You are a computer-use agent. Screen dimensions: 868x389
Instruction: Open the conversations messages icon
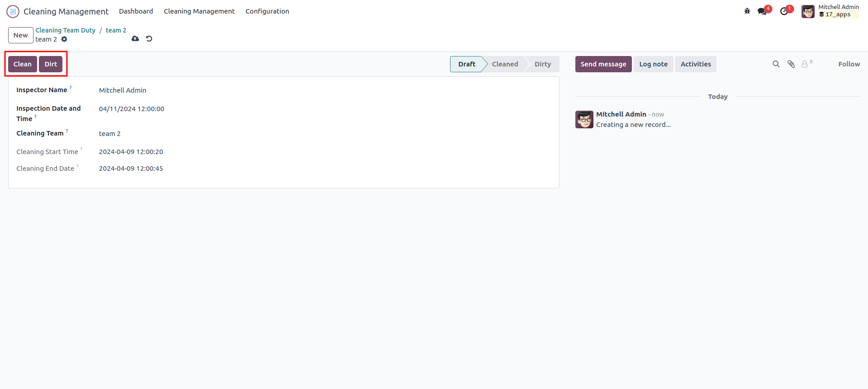coord(763,11)
